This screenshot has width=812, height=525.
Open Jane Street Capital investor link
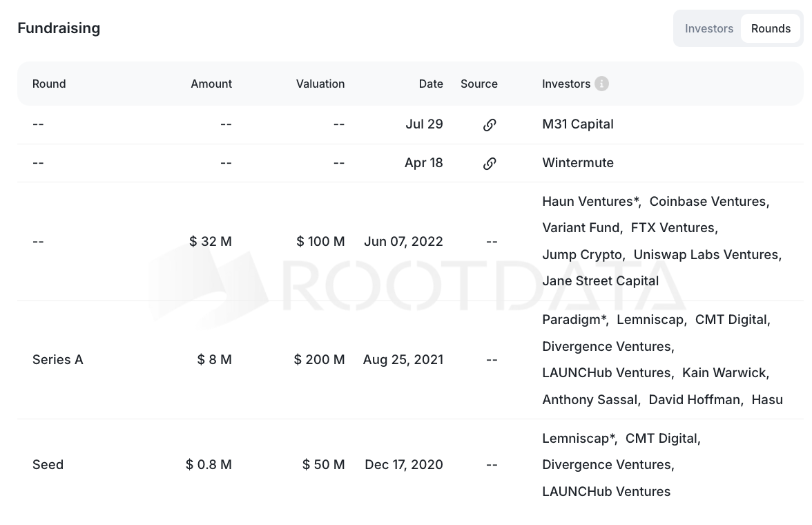[600, 281]
